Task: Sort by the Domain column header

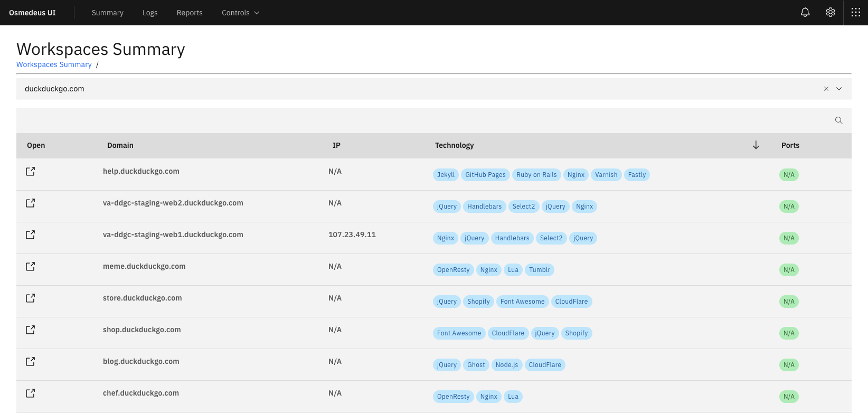Action: (x=120, y=145)
